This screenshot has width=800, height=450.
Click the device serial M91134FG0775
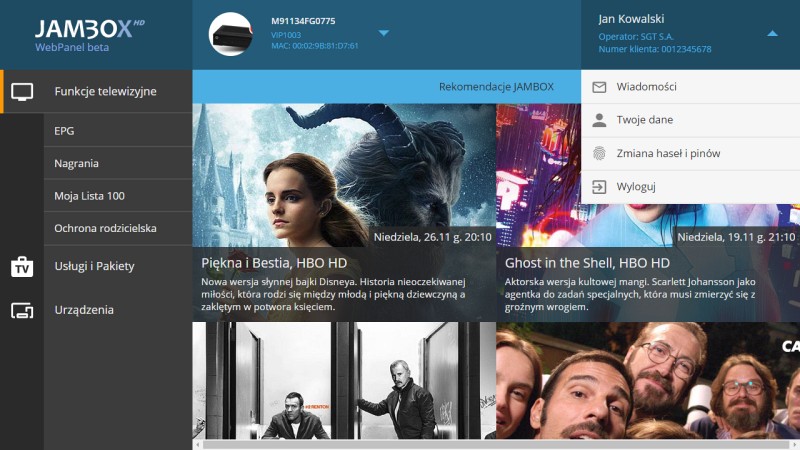pos(303,21)
